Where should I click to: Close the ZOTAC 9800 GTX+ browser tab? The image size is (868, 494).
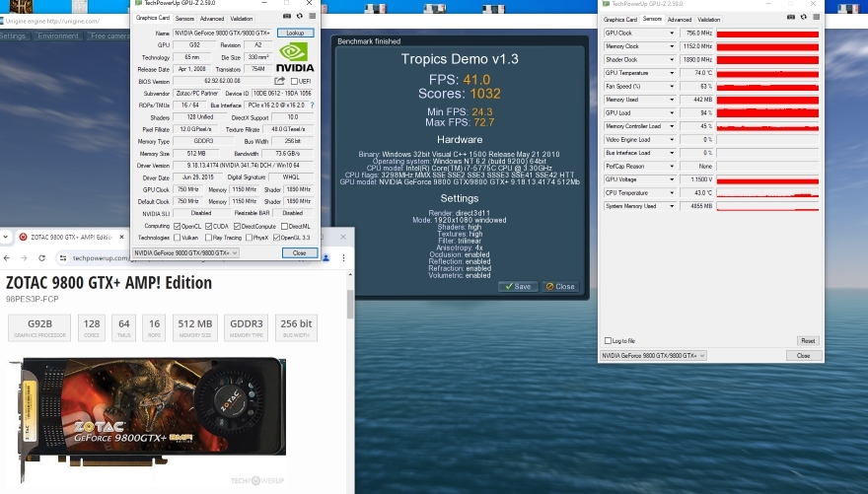(x=121, y=237)
